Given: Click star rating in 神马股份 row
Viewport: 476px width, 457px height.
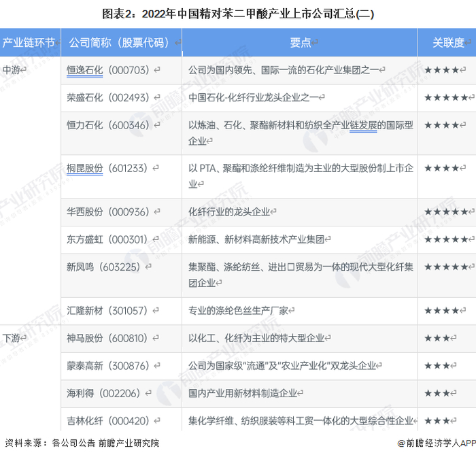Looking at the screenshot, I should click(437, 338).
